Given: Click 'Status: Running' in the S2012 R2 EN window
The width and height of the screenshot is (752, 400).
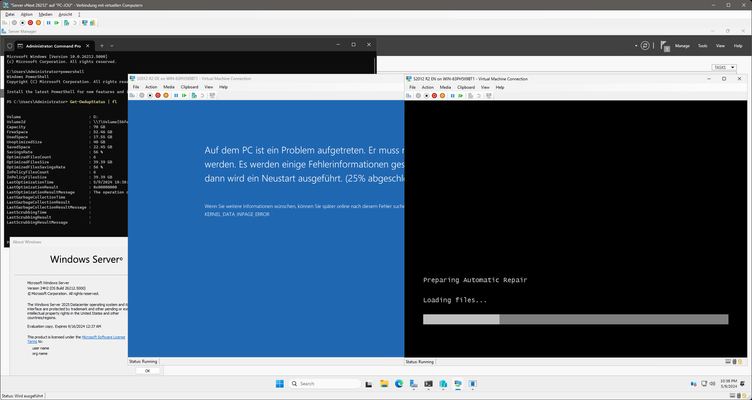Looking at the screenshot, I should pyautogui.click(x=420, y=362).
